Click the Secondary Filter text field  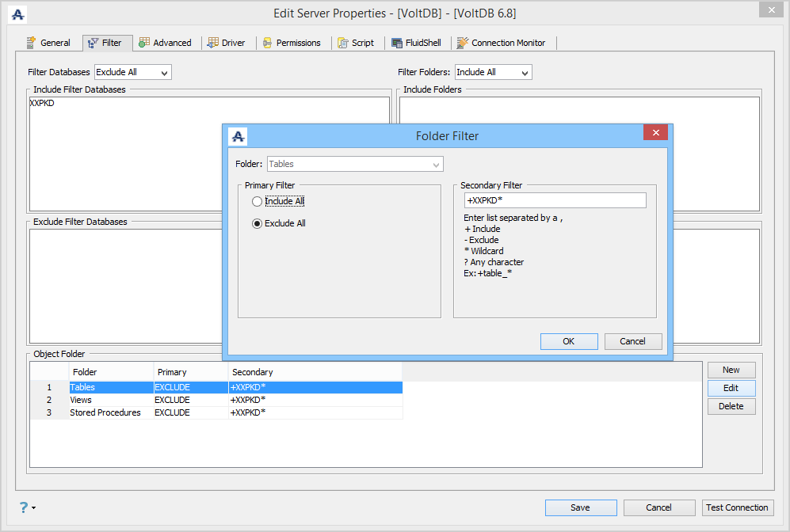(x=555, y=200)
